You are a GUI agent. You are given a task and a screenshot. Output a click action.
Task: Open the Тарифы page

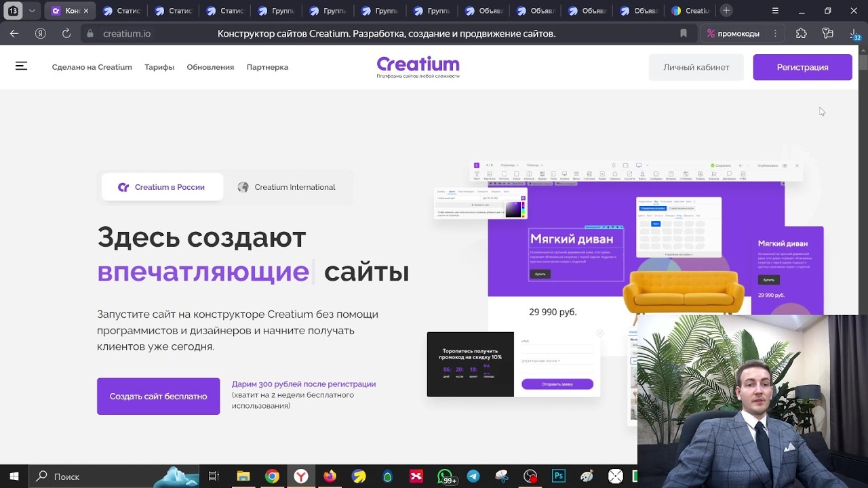pyautogui.click(x=159, y=67)
